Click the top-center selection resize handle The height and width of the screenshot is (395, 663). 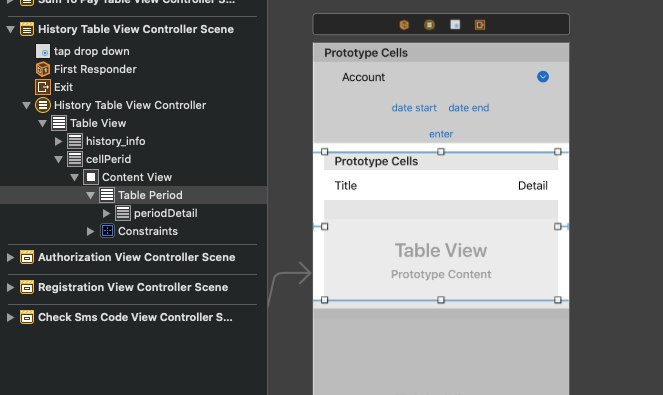441,151
